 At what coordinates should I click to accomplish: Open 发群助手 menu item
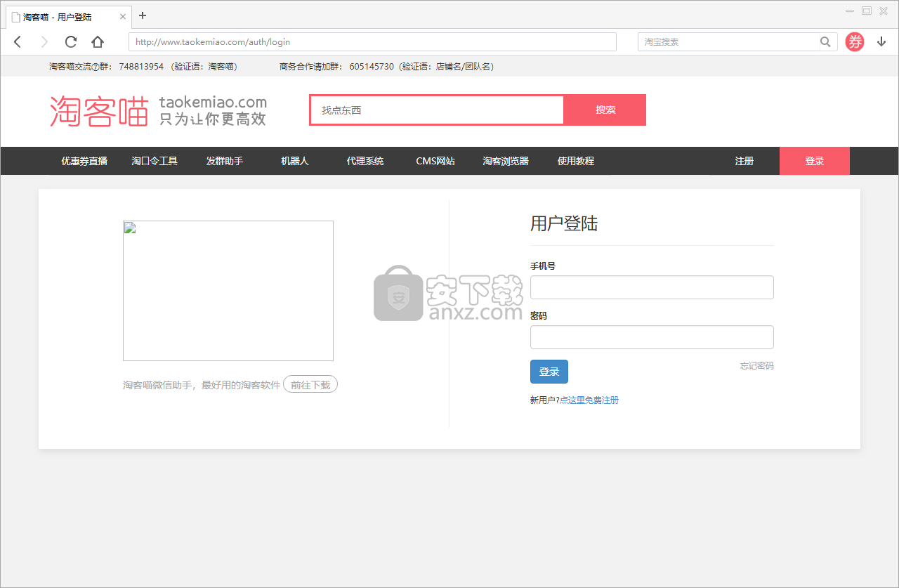[225, 161]
